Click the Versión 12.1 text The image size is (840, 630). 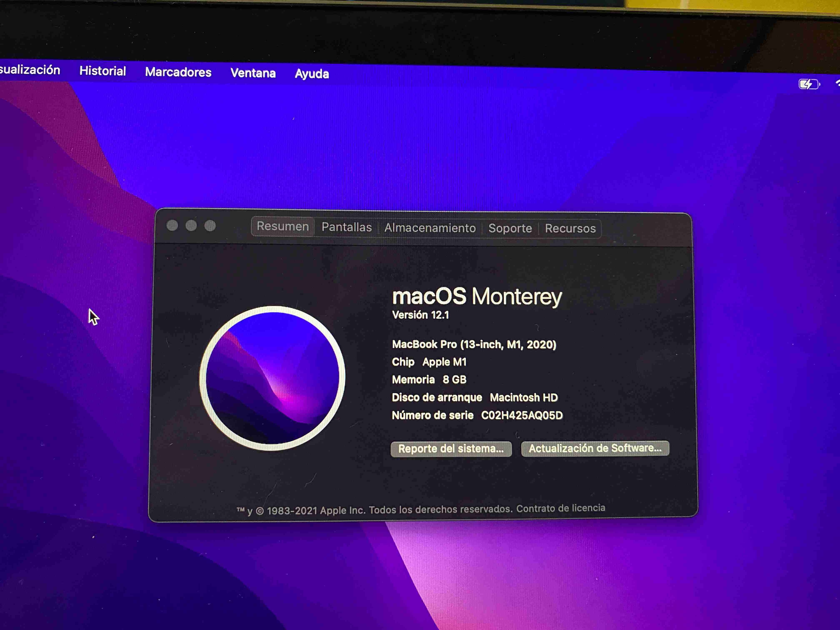pos(420,315)
